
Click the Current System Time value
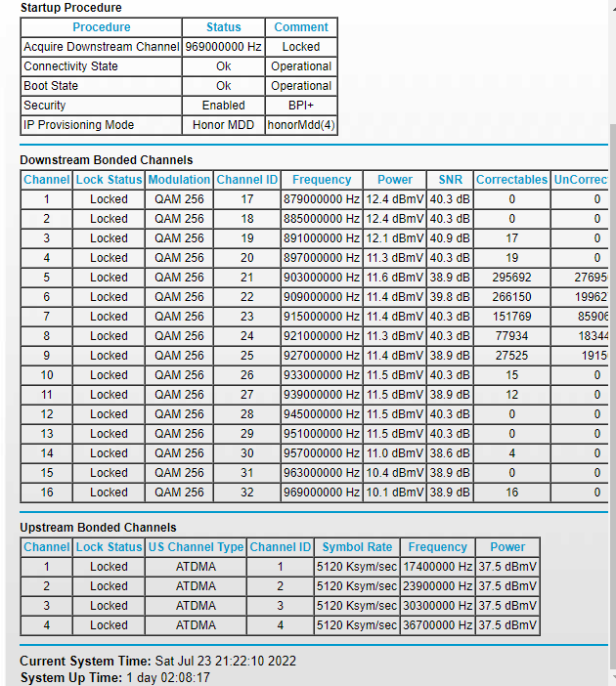226,661
